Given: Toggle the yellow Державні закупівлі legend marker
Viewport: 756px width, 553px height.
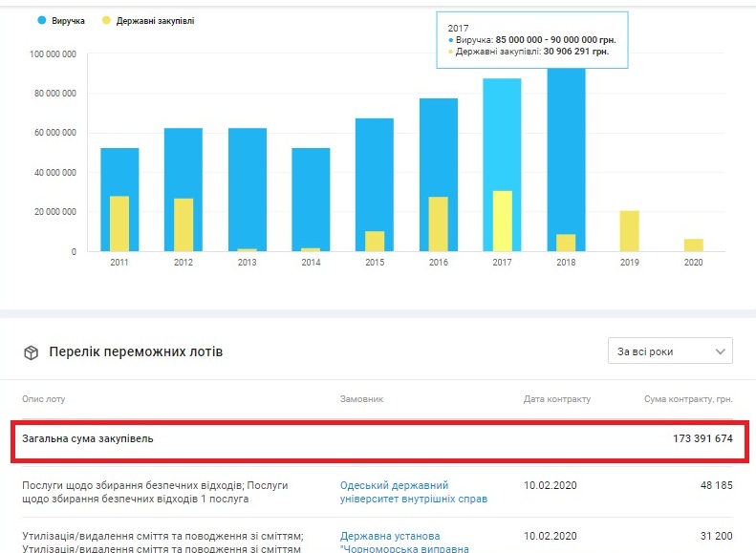Looking at the screenshot, I should point(106,20).
